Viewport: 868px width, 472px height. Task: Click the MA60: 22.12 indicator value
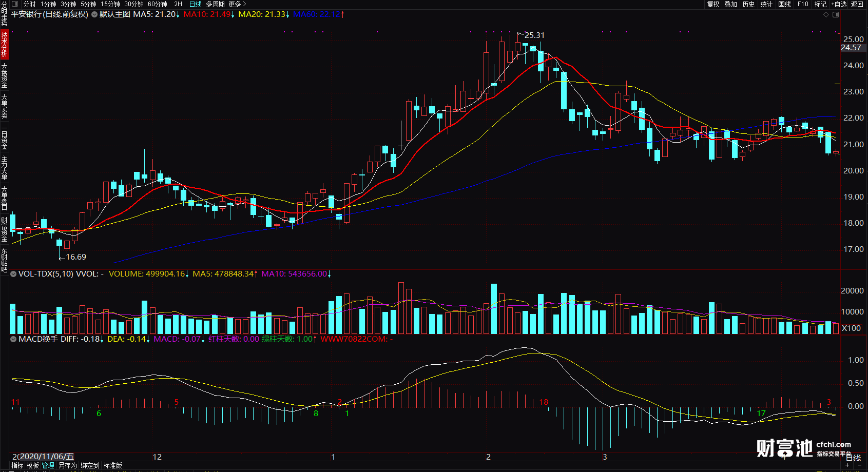pos(319,14)
